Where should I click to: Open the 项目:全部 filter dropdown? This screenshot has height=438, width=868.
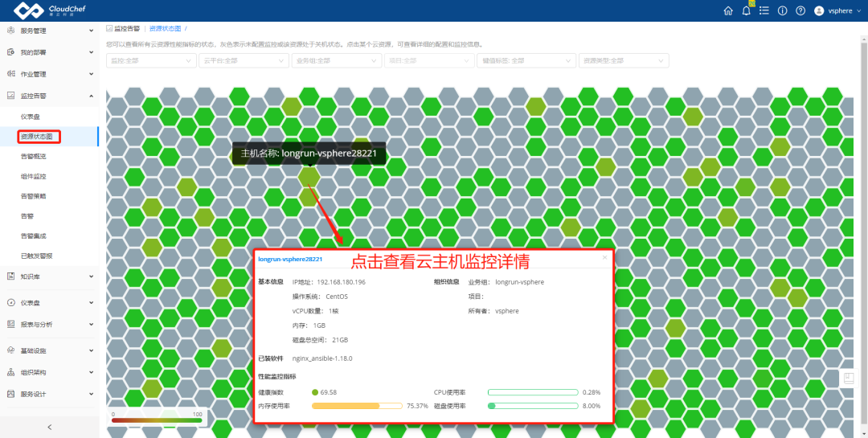pyautogui.click(x=429, y=61)
